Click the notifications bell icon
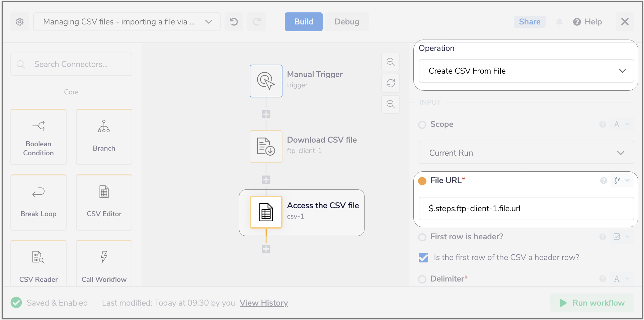This screenshot has width=644, height=320. coord(559,22)
